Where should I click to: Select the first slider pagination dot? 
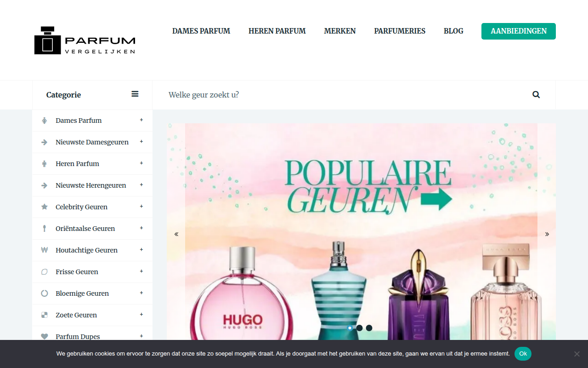(x=350, y=328)
